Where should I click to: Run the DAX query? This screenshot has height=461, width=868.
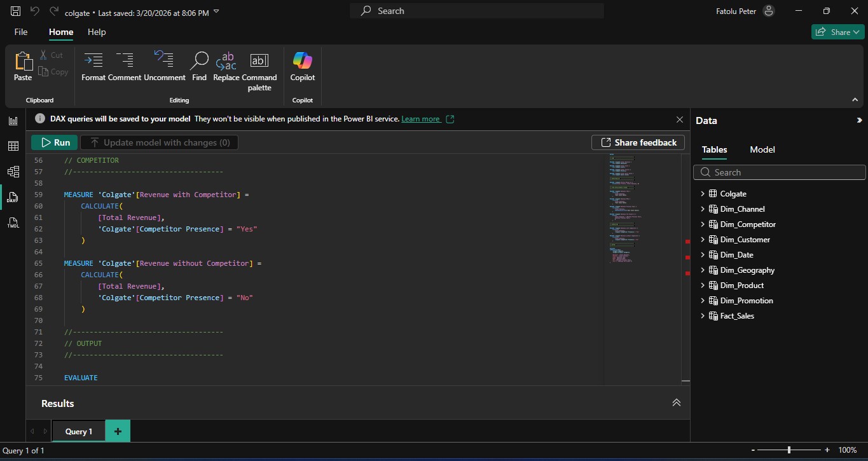tap(55, 142)
